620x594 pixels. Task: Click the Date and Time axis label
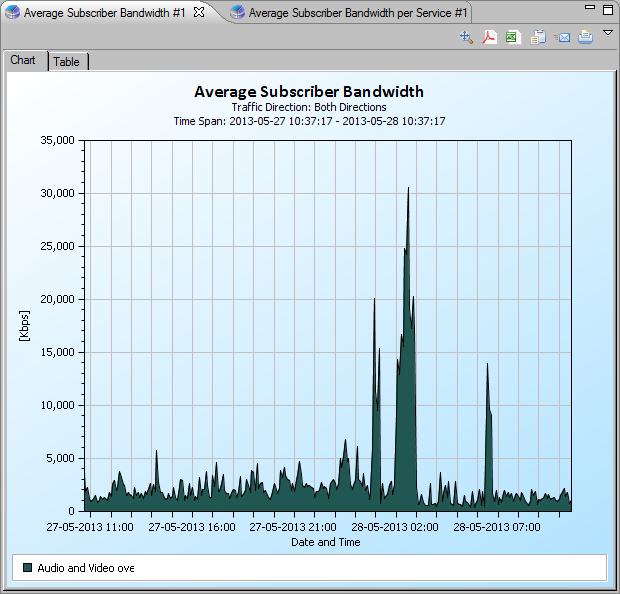click(x=326, y=542)
